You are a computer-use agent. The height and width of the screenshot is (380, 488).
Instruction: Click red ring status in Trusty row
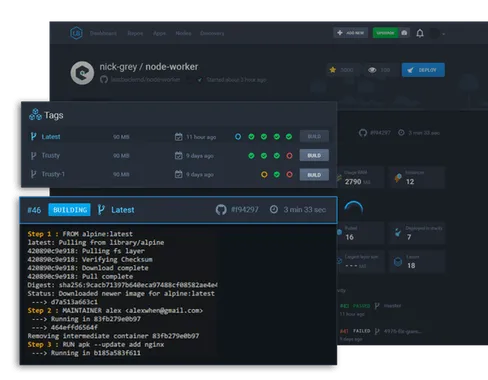tap(289, 156)
